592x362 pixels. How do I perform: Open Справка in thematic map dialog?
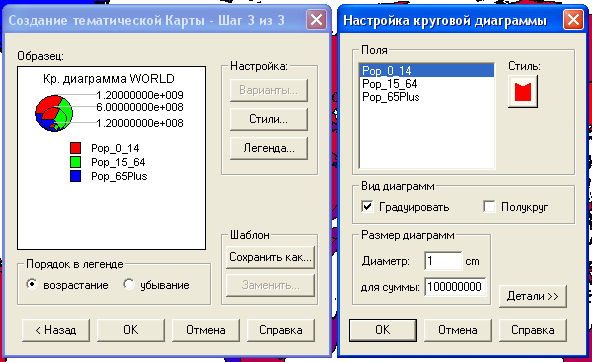pos(281,330)
